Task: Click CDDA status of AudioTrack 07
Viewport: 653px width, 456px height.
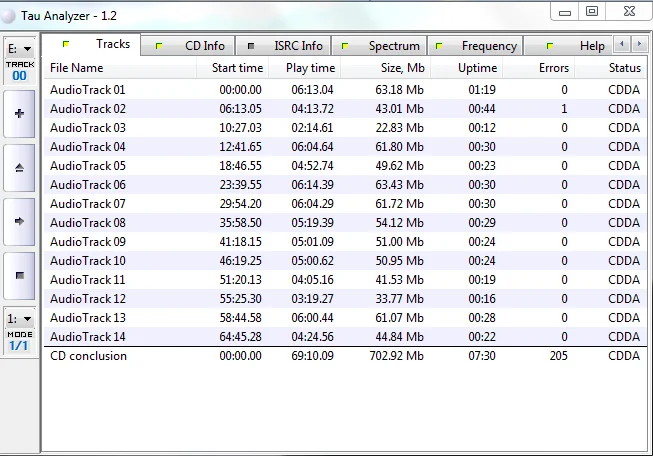Action: (624, 204)
